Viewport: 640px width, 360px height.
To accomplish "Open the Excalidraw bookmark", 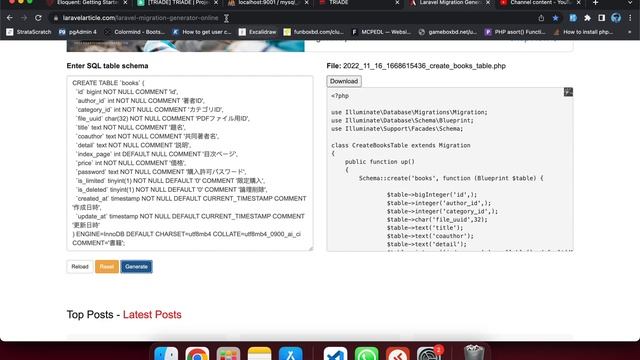I will [258, 32].
